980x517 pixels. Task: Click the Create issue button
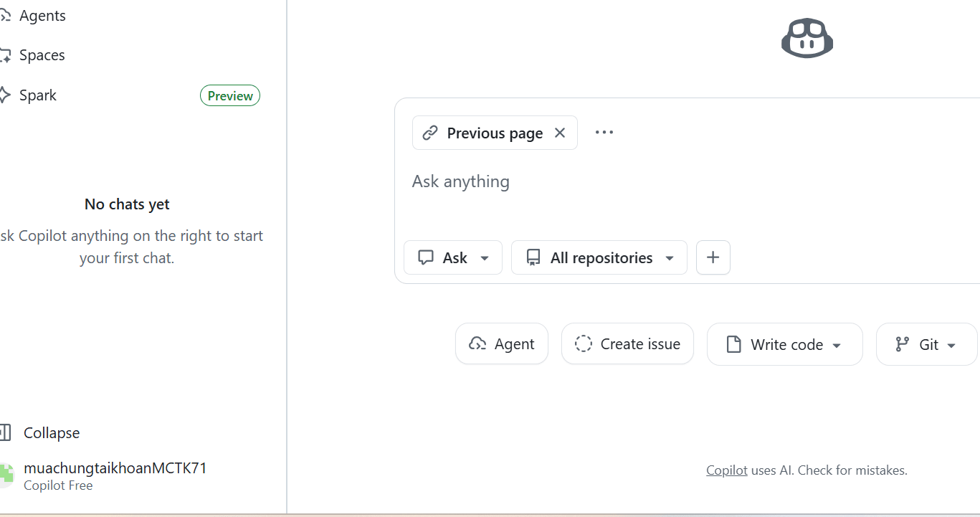pos(627,344)
